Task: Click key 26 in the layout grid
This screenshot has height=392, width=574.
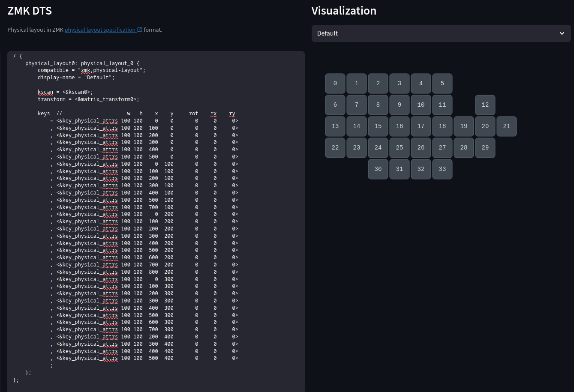Action: click(421, 148)
